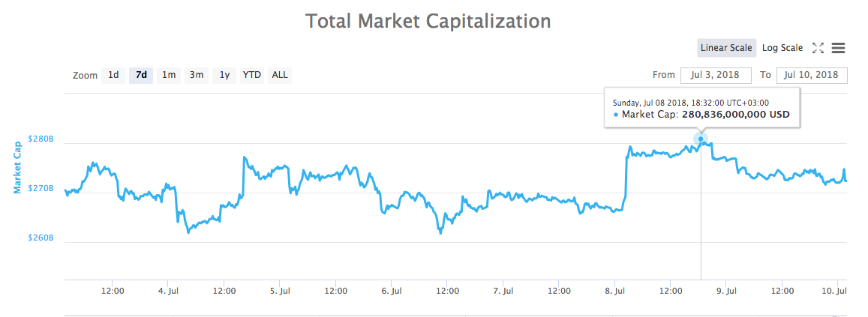Click the 8. Jul x-axis label
868x317 pixels.
point(615,290)
